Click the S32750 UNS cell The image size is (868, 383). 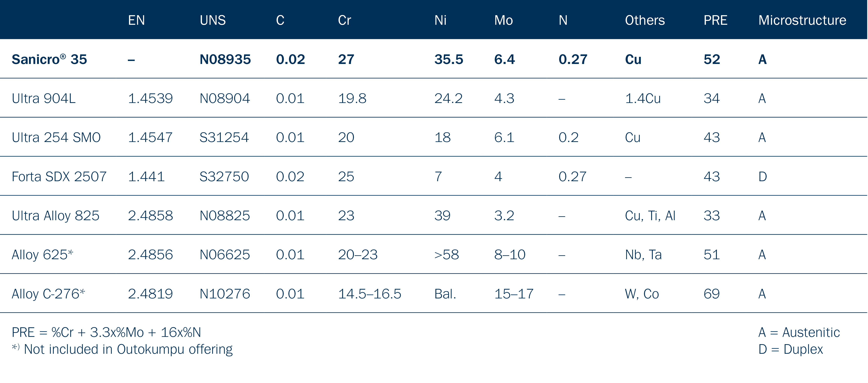[224, 177]
